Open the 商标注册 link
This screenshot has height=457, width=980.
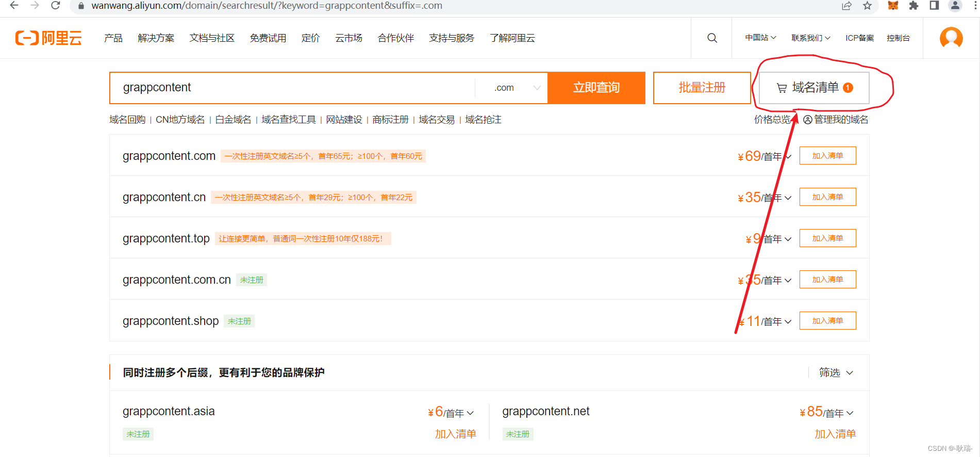pyautogui.click(x=390, y=120)
